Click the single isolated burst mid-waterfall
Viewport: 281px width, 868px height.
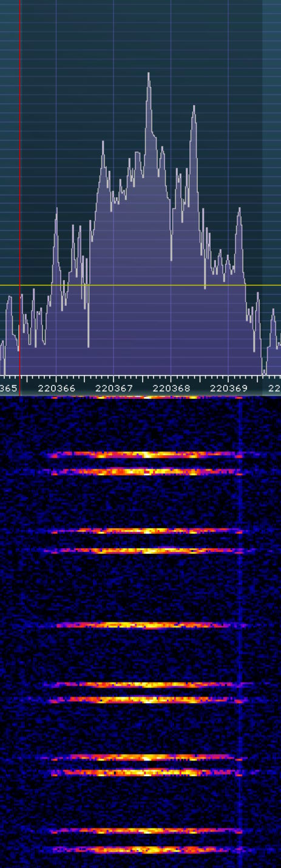click(x=149, y=625)
